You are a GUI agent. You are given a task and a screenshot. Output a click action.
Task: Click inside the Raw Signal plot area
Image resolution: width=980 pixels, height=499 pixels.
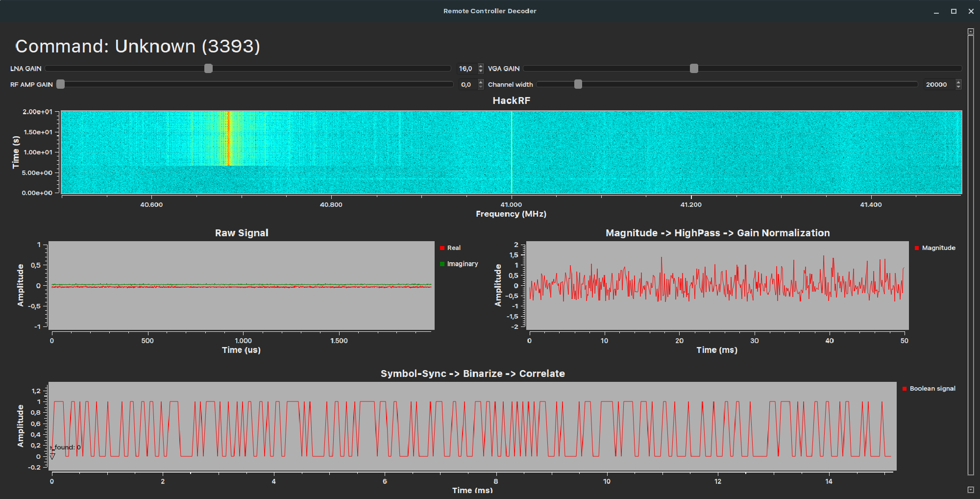tap(240, 284)
